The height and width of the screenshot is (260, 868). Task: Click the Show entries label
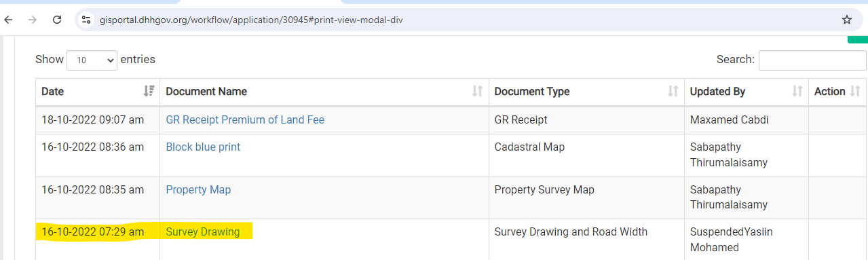50,60
